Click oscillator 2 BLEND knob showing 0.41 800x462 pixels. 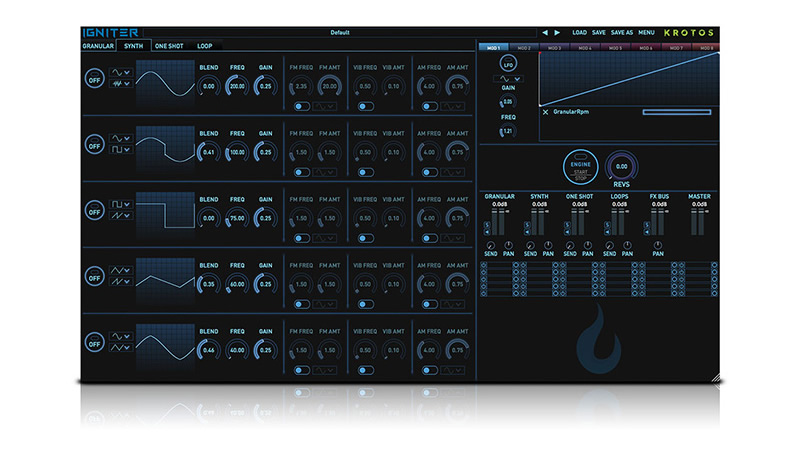(x=209, y=152)
